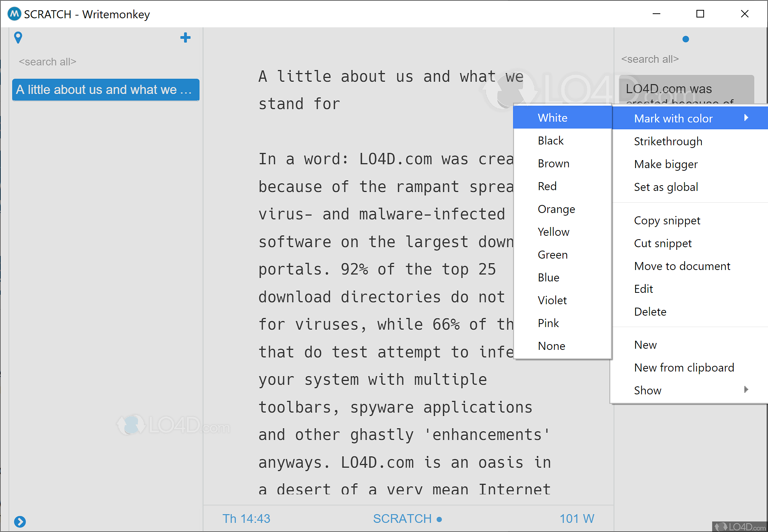Click the blue dot next to SCRATCH in status bar
This screenshot has height=532, width=768.
coord(439,519)
